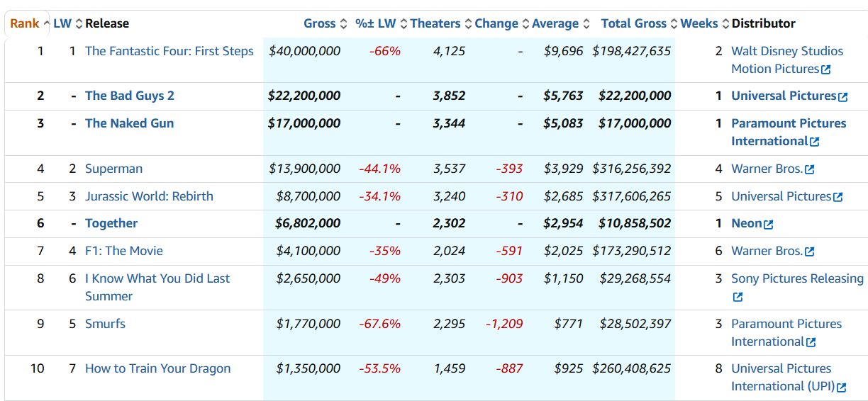Image resolution: width=868 pixels, height=401 pixels.
Task: Open external icon for Superman's Warner Bros.
Action: pyautogui.click(x=810, y=169)
